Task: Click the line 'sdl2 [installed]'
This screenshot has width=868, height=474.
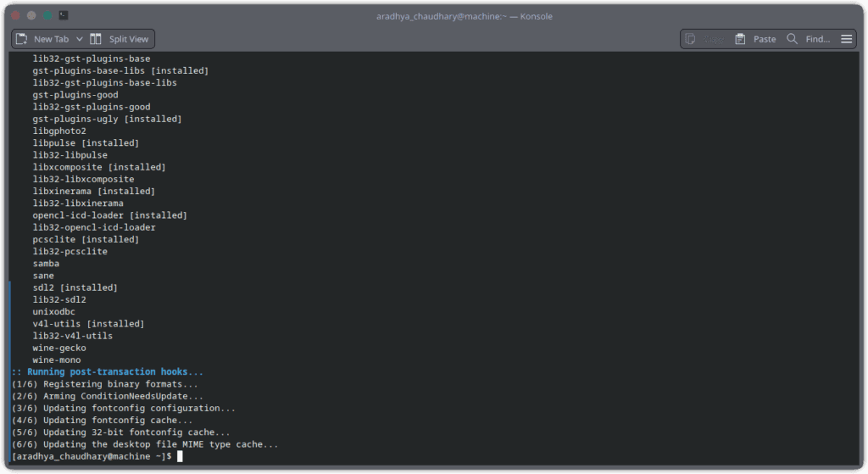Action: click(x=75, y=288)
